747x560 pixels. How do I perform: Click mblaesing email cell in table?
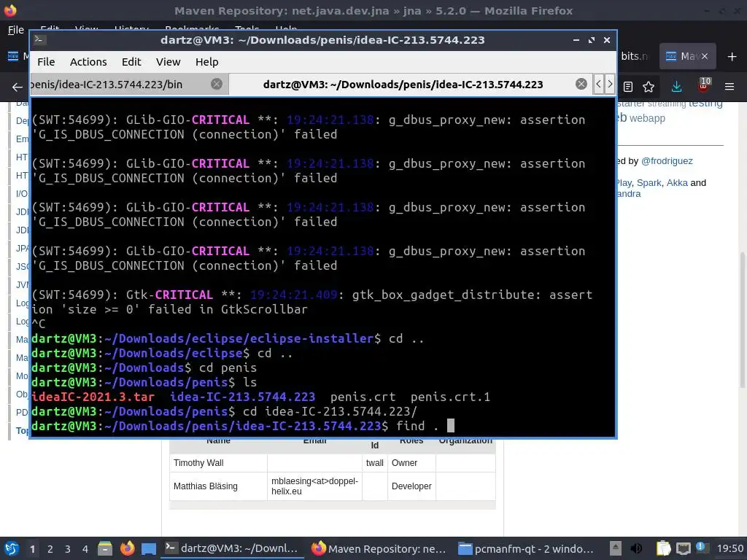coord(314,486)
